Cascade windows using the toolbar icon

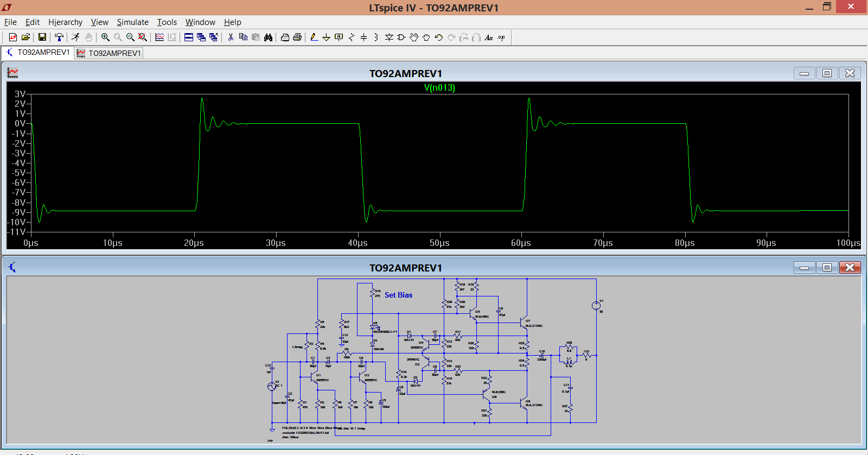tap(201, 37)
